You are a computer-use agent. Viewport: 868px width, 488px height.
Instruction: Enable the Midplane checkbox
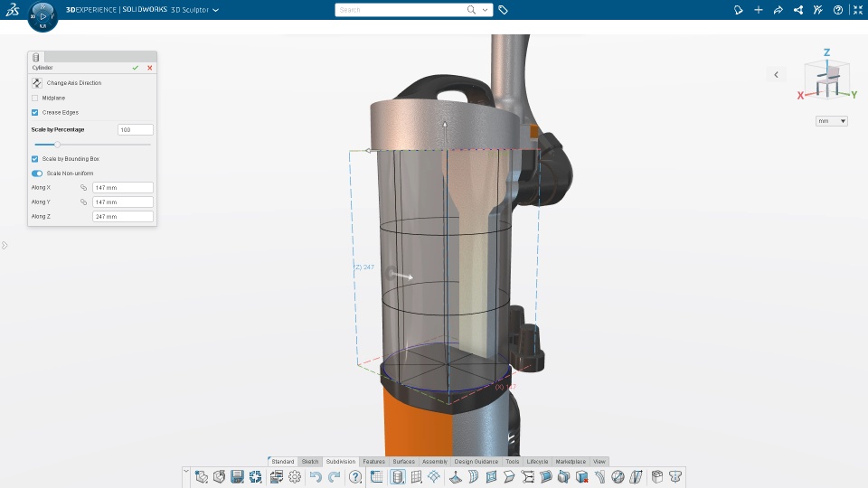pos(35,98)
